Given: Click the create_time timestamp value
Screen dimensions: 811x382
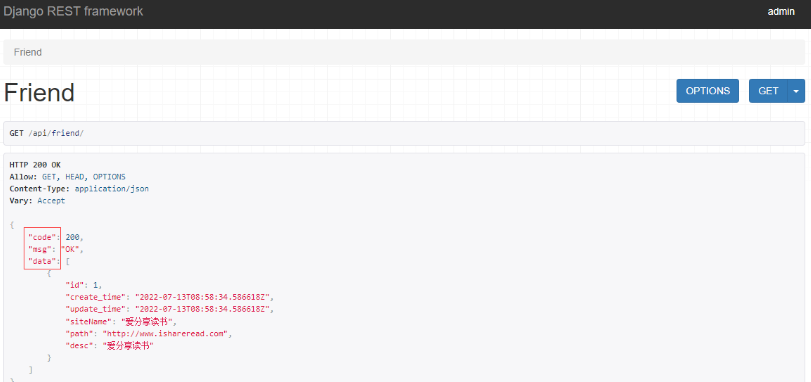Looking at the screenshot, I should 203,297.
